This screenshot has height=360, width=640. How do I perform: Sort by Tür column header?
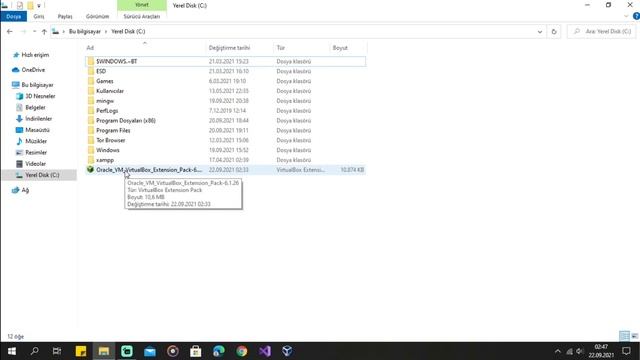[x=280, y=48]
